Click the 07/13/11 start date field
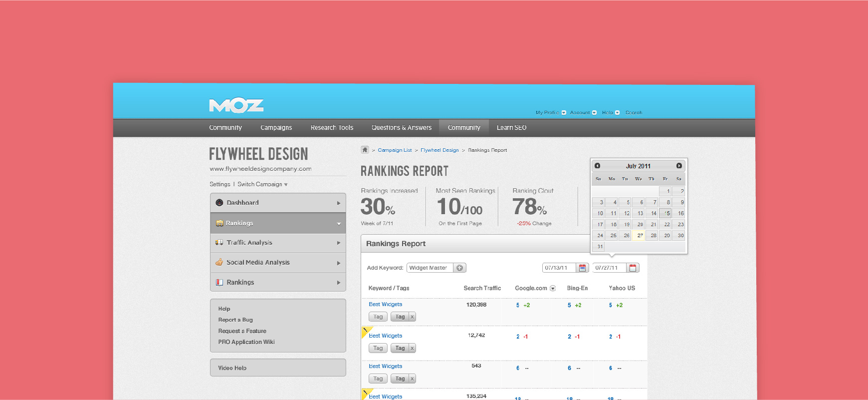Image resolution: width=868 pixels, height=400 pixels. (559, 268)
